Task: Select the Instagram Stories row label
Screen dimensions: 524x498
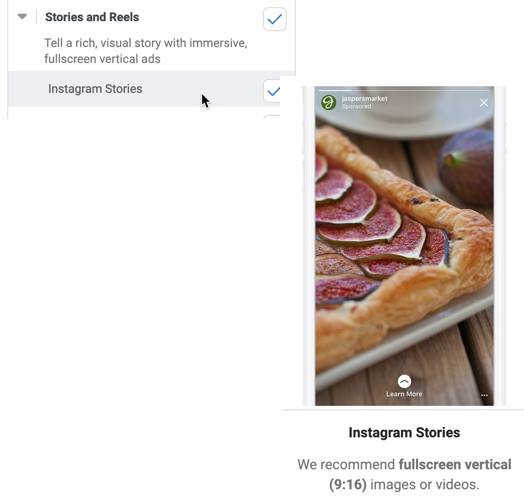Action: 95,89
